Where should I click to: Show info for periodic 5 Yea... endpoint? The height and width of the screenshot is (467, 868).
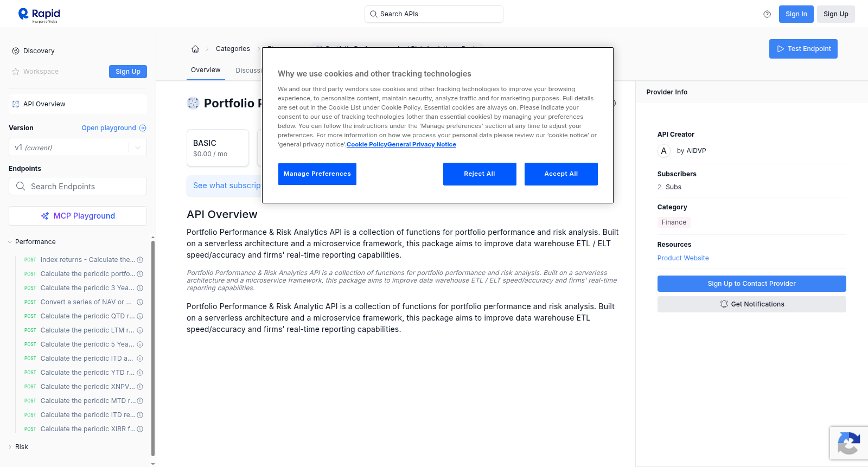[140, 344]
